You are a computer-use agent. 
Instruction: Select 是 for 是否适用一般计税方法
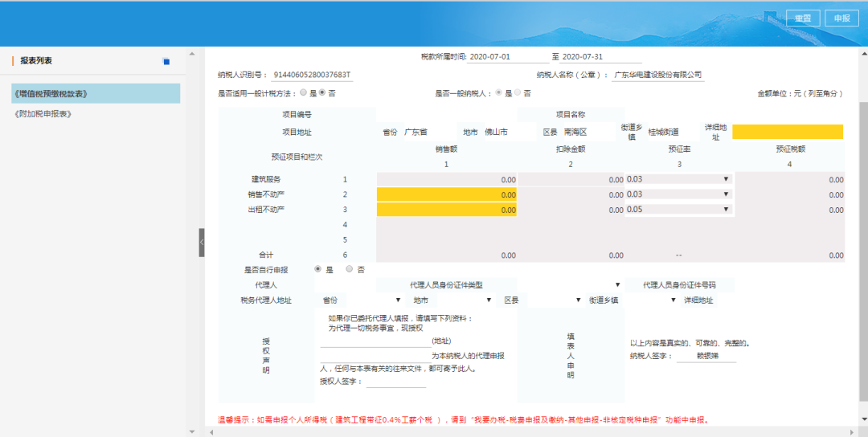pyautogui.click(x=303, y=93)
